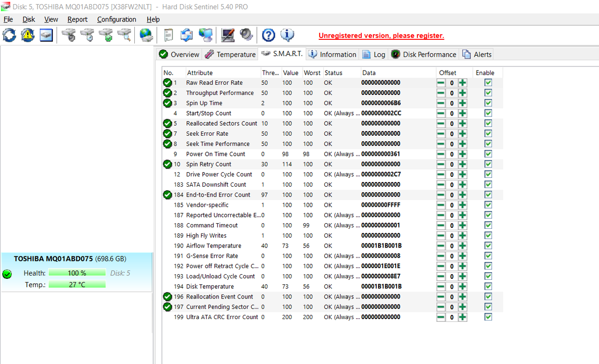Open the Disk menu
Image resolution: width=599 pixels, height=364 pixels.
[29, 19]
